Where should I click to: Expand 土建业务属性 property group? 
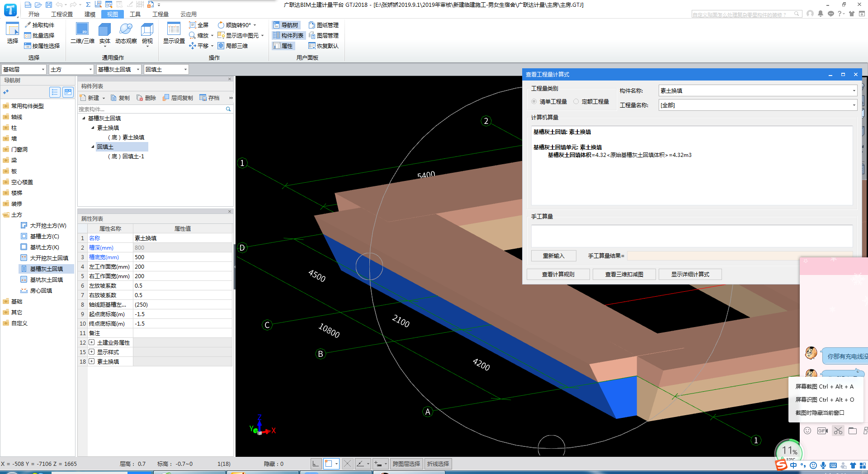(92, 342)
